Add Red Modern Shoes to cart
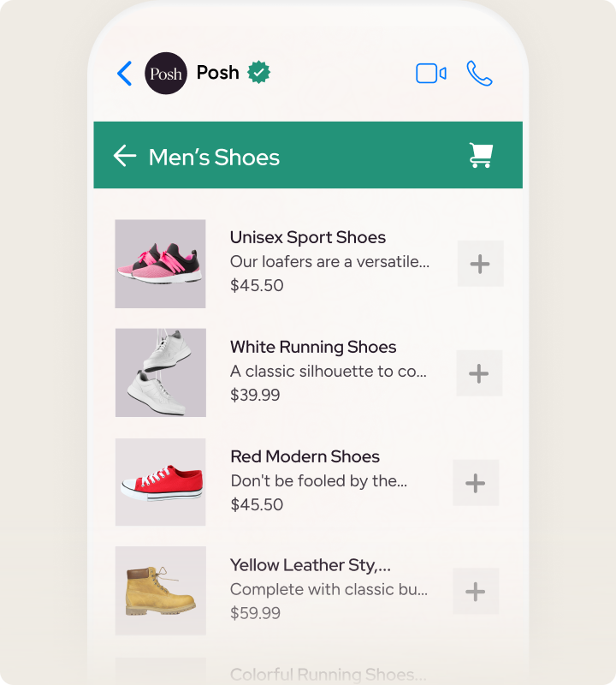Screen dimensions: 616x685 (476, 483)
